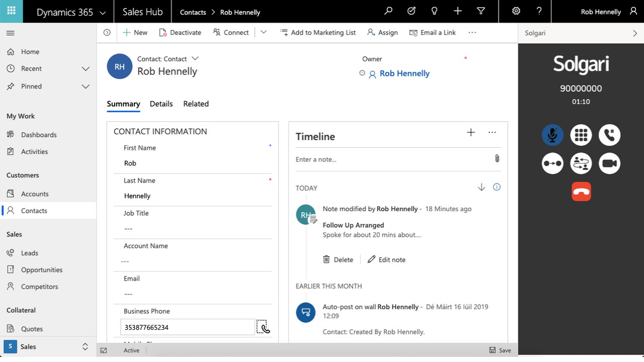
Task: Switch to the Details tab
Action: [161, 104]
